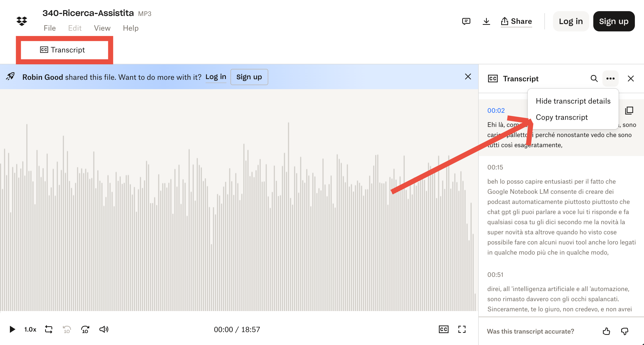Open the comments icon in header
The image size is (644, 345).
coord(466,21)
